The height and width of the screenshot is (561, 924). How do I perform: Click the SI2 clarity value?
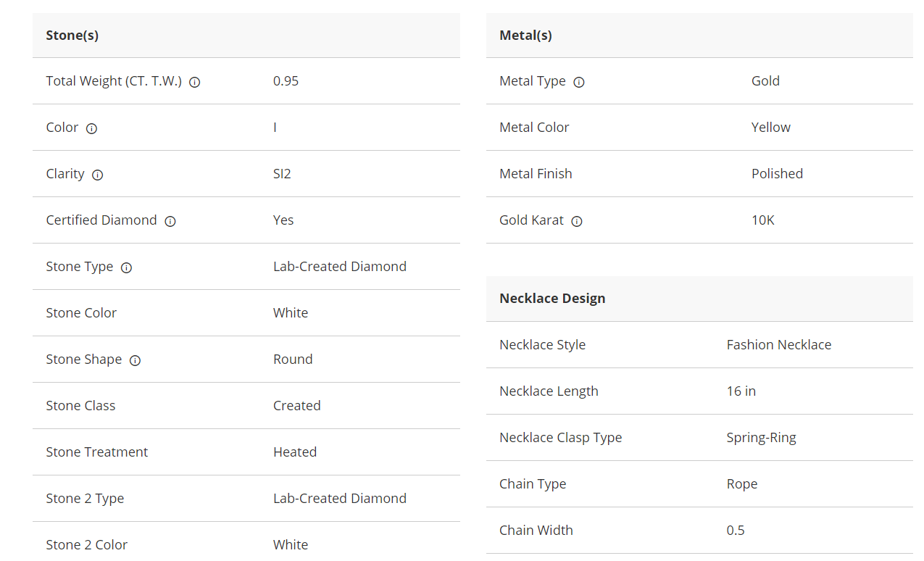click(x=282, y=174)
